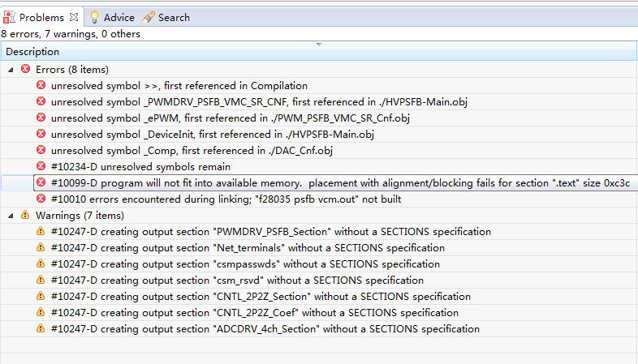Click error icon beside #10234-D unresolved symbols
638x364 pixels.
pyautogui.click(x=41, y=167)
